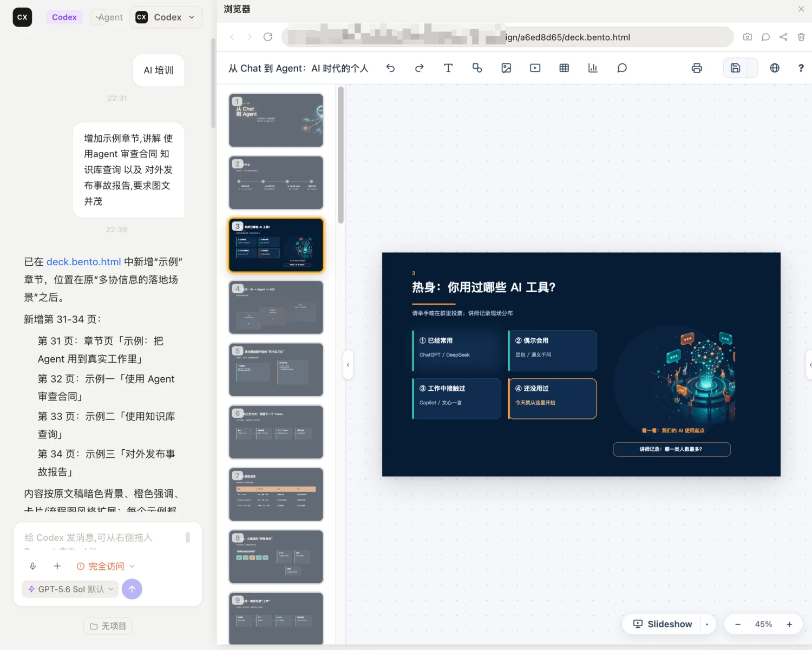Screen dimensions: 812x650
Task: Select the Shapes insertion tool
Action: coord(477,68)
